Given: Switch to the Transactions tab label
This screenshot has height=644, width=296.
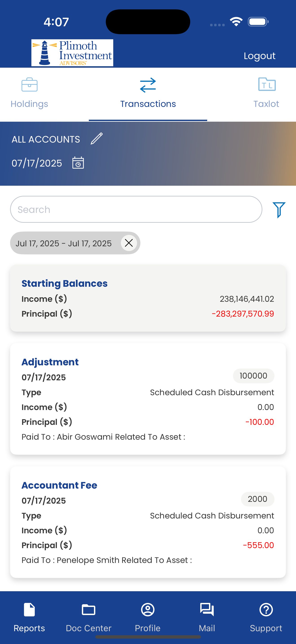Looking at the screenshot, I should point(148,104).
